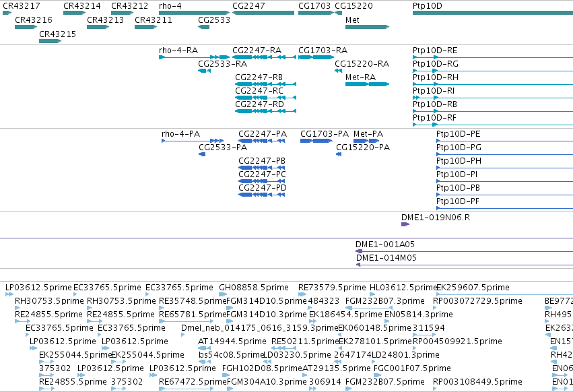
Task: Select the Ptp10D-RG transcript label
Action: (435, 64)
